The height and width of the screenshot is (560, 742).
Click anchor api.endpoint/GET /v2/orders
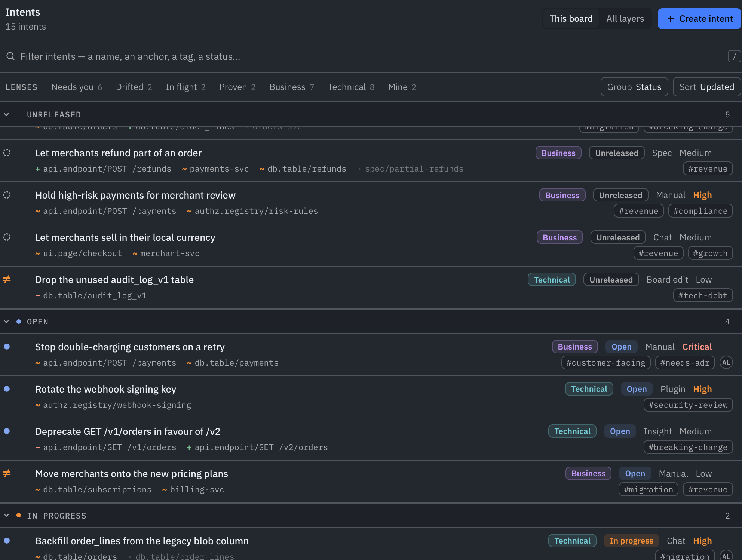pos(261,447)
